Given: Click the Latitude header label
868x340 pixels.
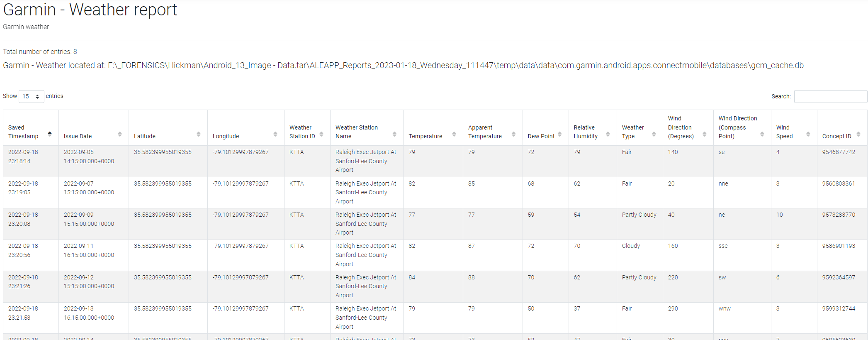Looking at the screenshot, I should [x=145, y=136].
